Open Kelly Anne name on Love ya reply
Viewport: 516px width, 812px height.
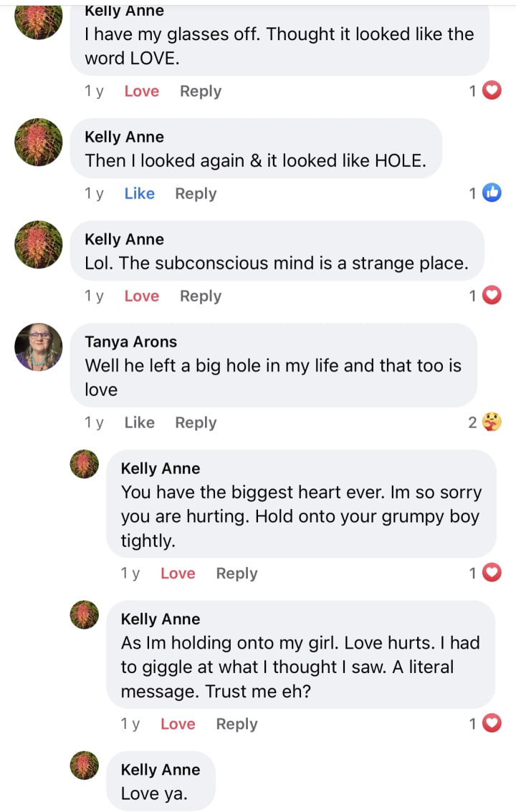[x=161, y=770]
